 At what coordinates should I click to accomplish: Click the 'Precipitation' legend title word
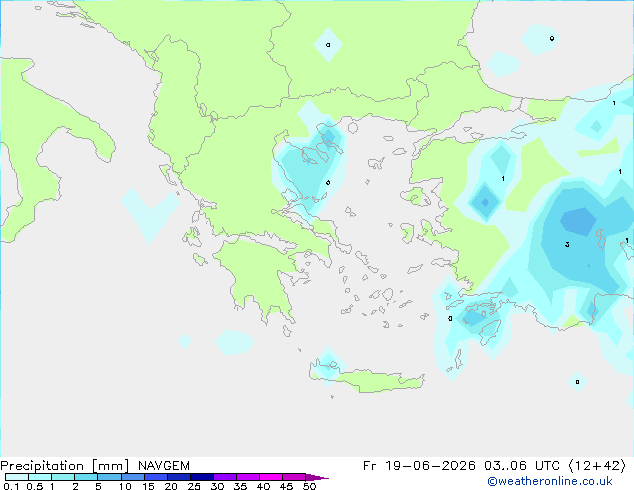pos(42,466)
